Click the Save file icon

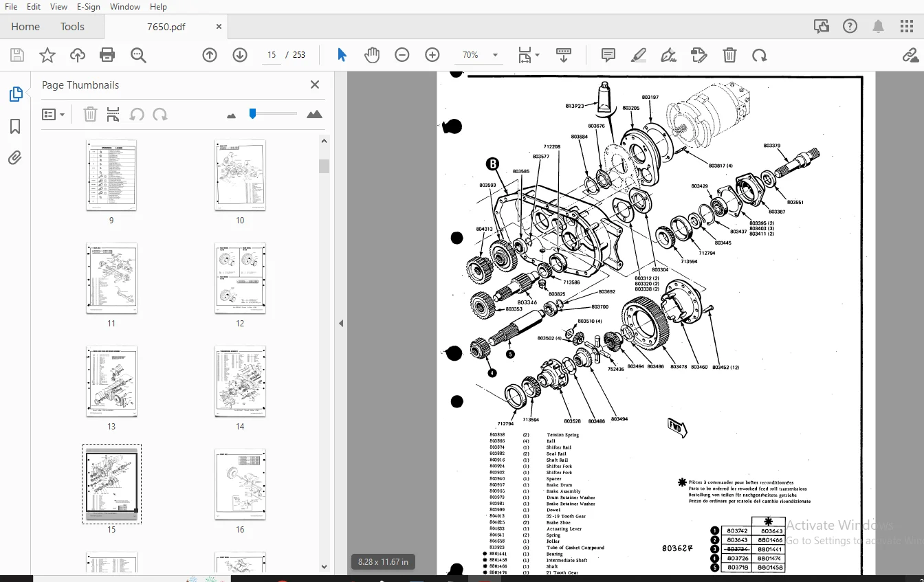point(17,55)
